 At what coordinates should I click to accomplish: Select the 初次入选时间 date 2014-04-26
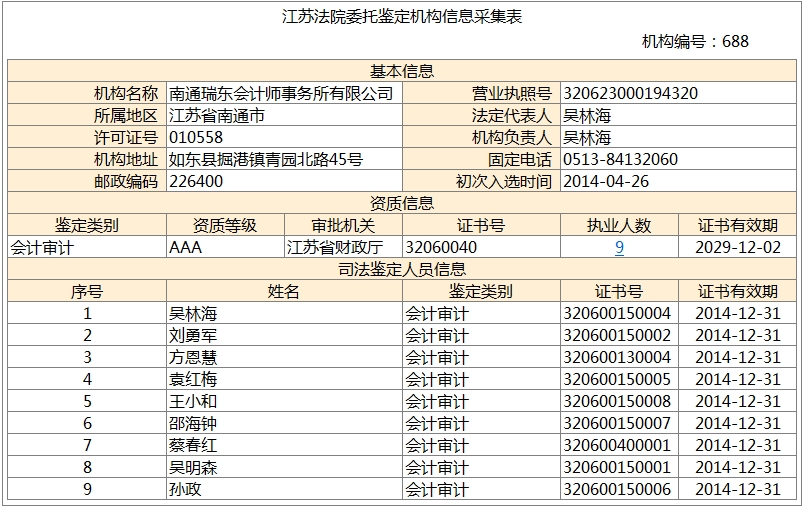(x=606, y=182)
